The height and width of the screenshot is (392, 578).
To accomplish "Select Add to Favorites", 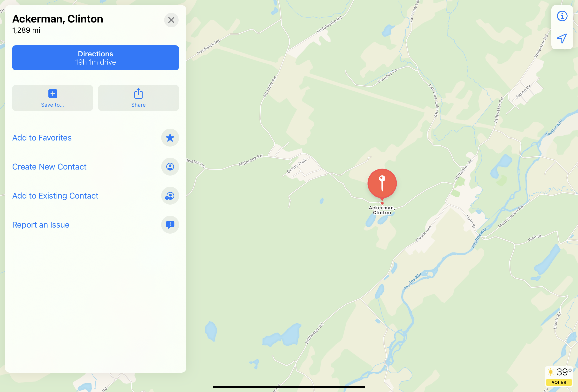I will click(42, 138).
